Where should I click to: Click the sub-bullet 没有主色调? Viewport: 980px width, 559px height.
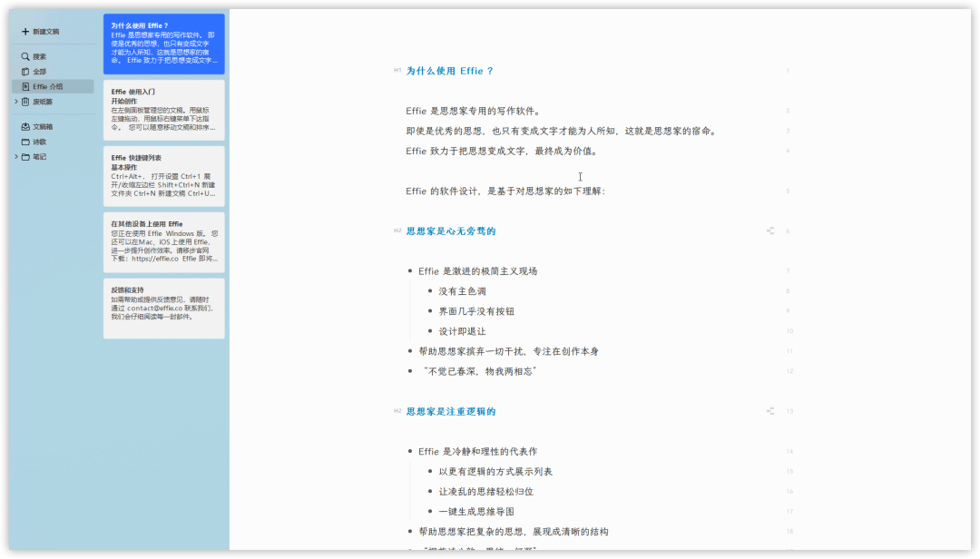point(462,290)
